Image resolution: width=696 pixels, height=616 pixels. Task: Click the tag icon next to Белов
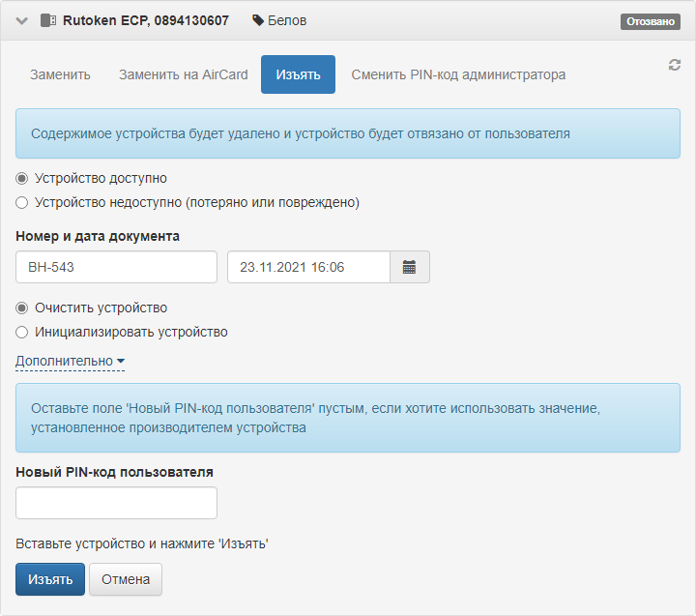click(257, 20)
